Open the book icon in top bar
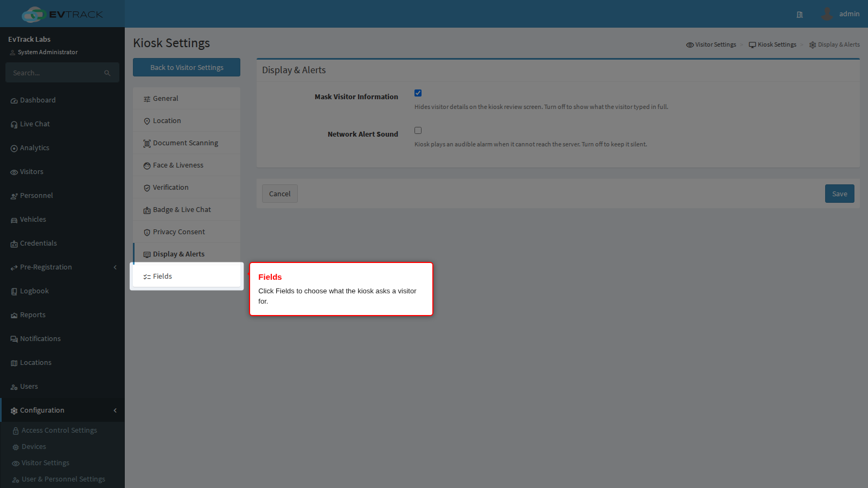The image size is (868, 488). (800, 15)
